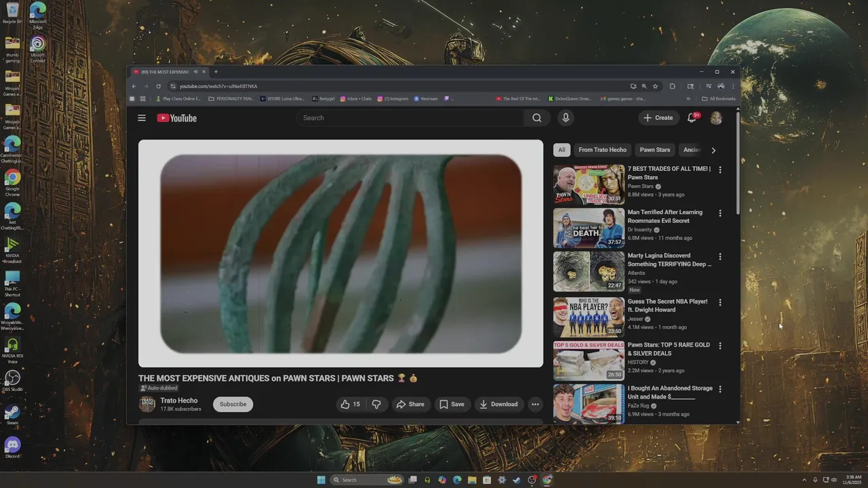This screenshot has width=868, height=488.
Task: Dislike the video with thumbs down
Action: click(x=376, y=404)
